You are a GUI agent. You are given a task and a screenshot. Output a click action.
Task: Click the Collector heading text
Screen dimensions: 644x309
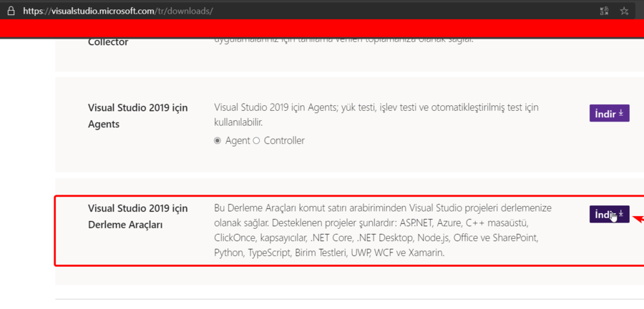tap(108, 42)
